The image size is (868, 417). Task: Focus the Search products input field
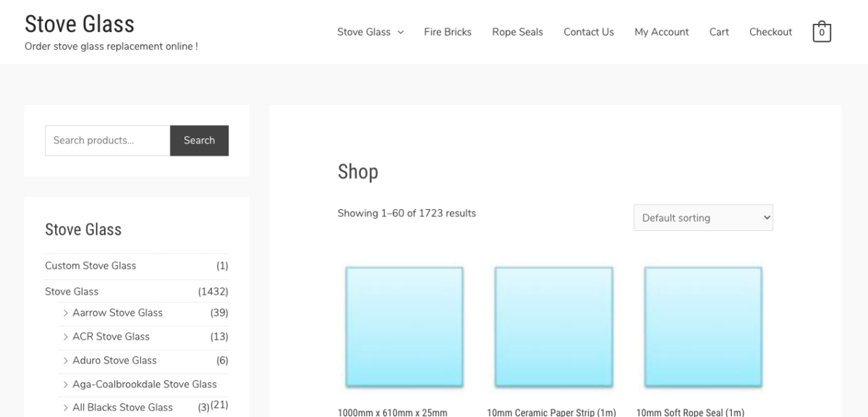[107, 140]
